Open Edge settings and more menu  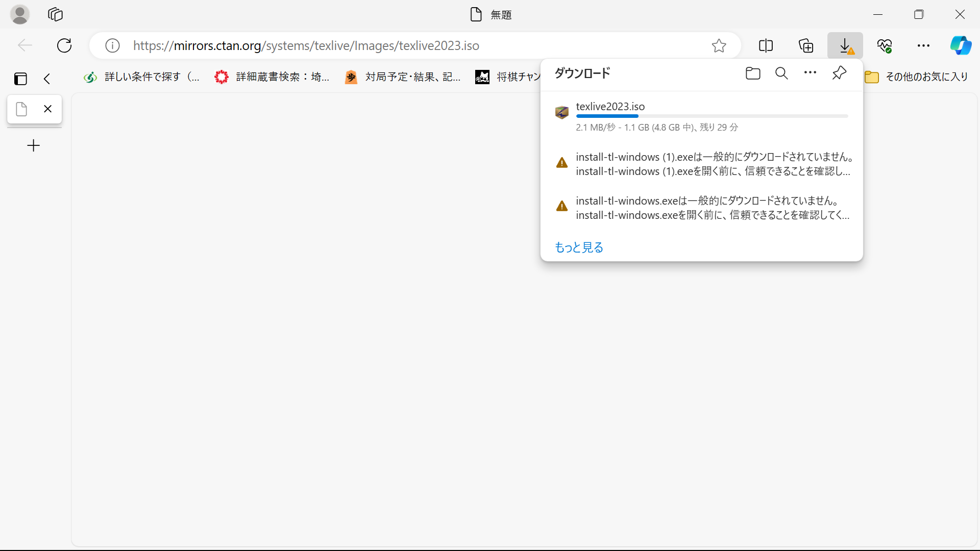coord(923,45)
